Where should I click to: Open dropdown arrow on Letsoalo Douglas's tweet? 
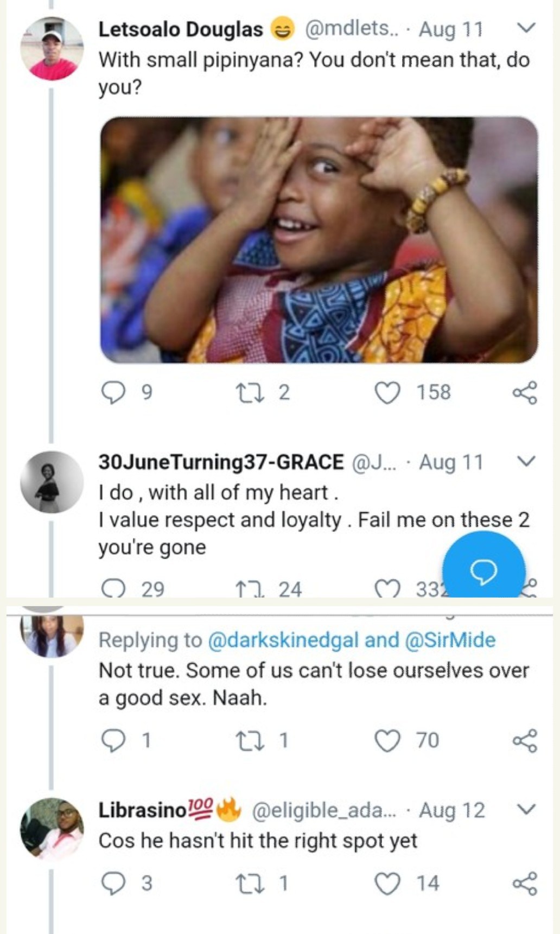tap(526, 28)
